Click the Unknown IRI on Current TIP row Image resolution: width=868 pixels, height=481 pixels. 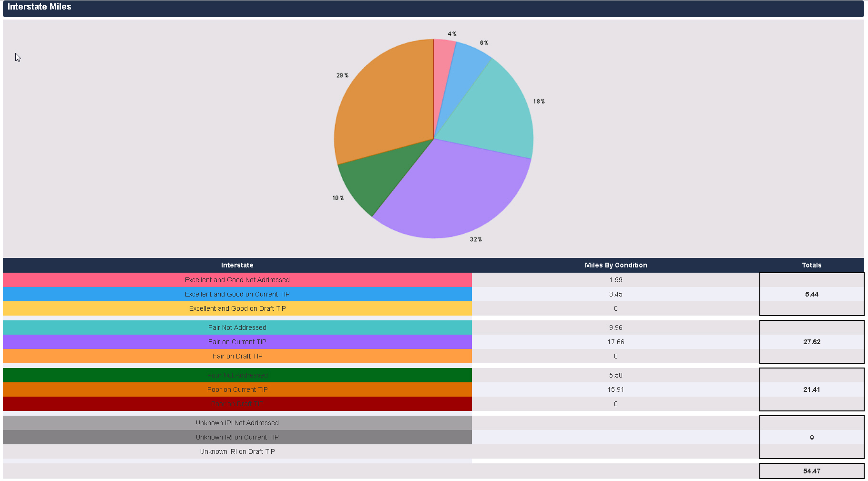click(237, 437)
